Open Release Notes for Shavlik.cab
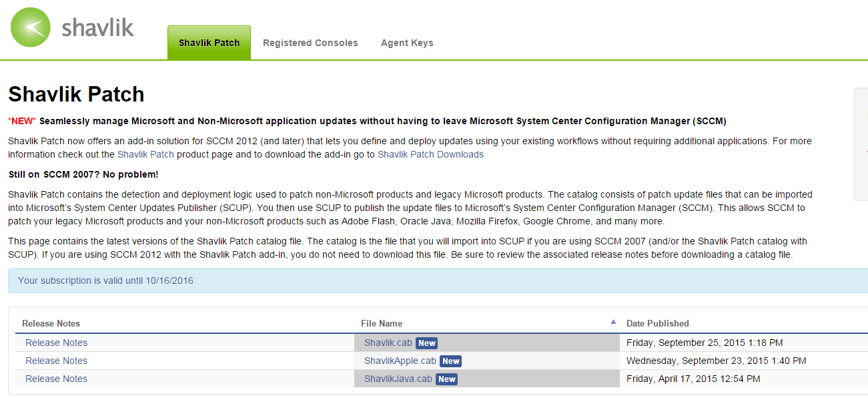 [56, 343]
